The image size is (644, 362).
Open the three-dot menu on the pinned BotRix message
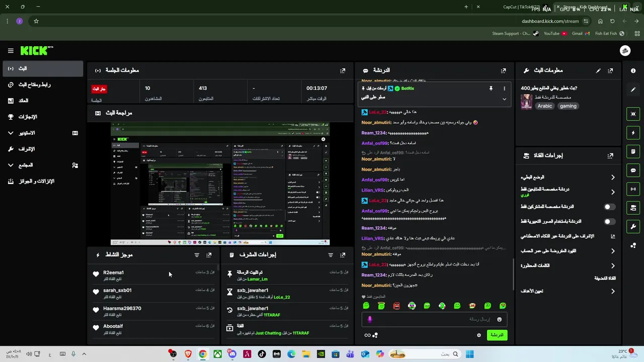504,88
